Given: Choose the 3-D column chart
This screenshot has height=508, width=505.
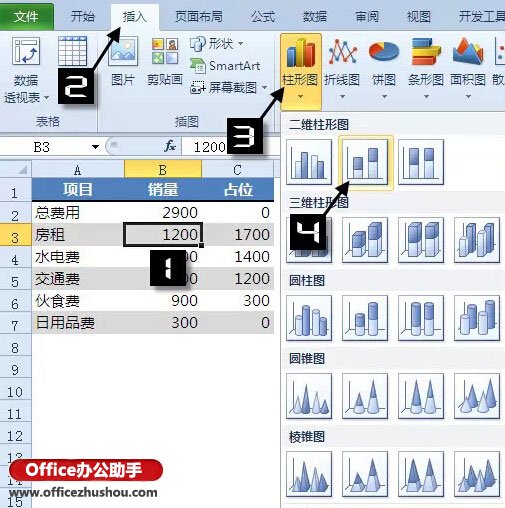Looking at the screenshot, I should pyautogui.click(x=477, y=240).
